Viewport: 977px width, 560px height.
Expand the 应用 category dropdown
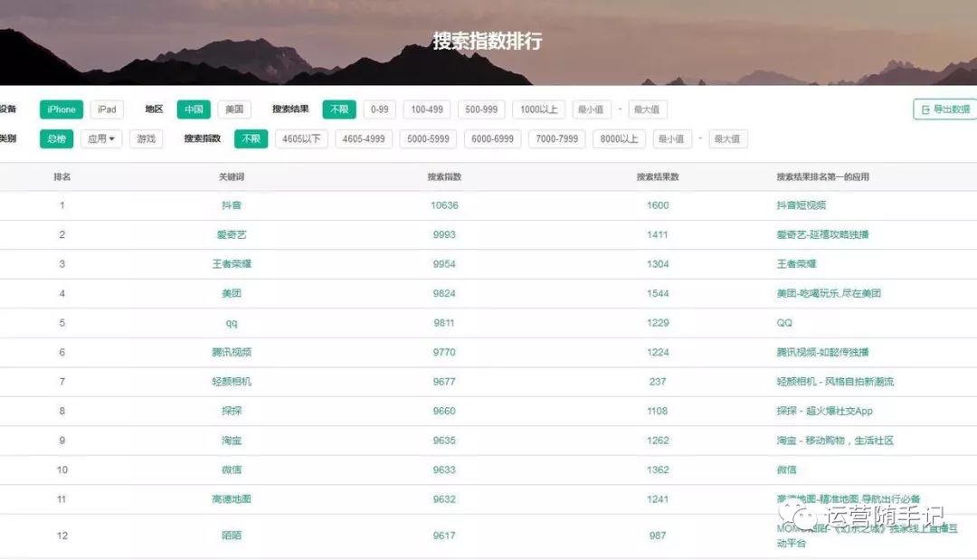click(100, 139)
